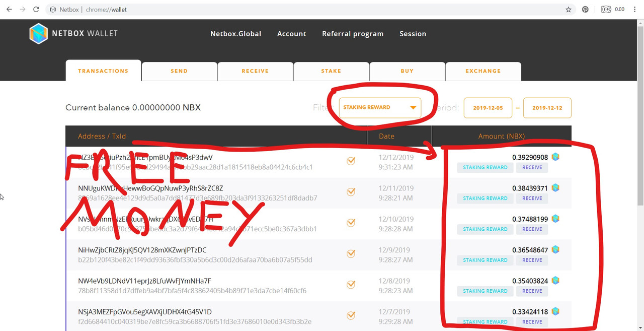Click the Receive tag under 0.36548647
Image resolution: width=644 pixels, height=331 pixels.
532,260
